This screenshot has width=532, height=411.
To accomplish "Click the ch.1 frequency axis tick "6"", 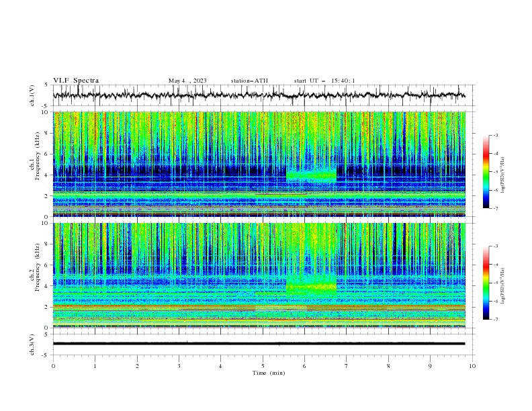I will click(48, 154).
